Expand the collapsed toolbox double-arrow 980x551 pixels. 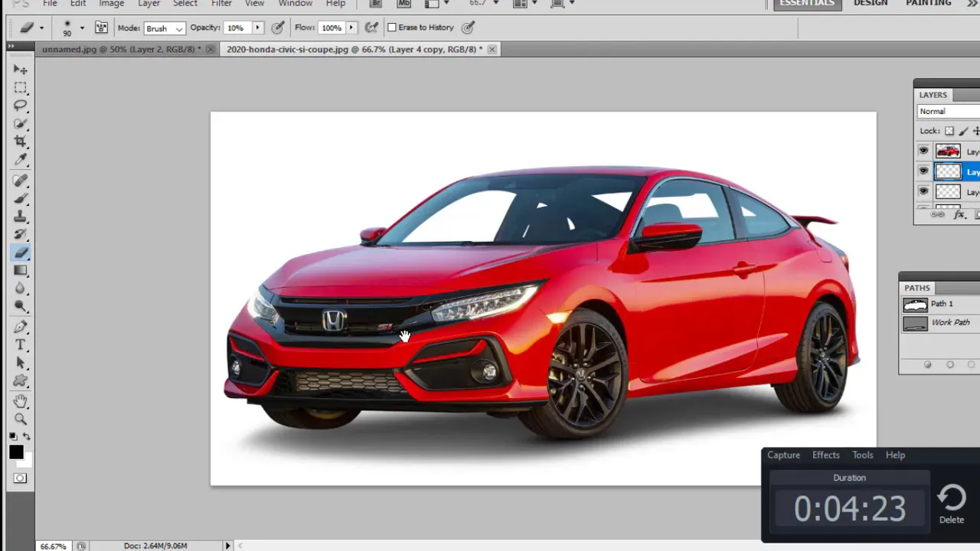(11, 47)
